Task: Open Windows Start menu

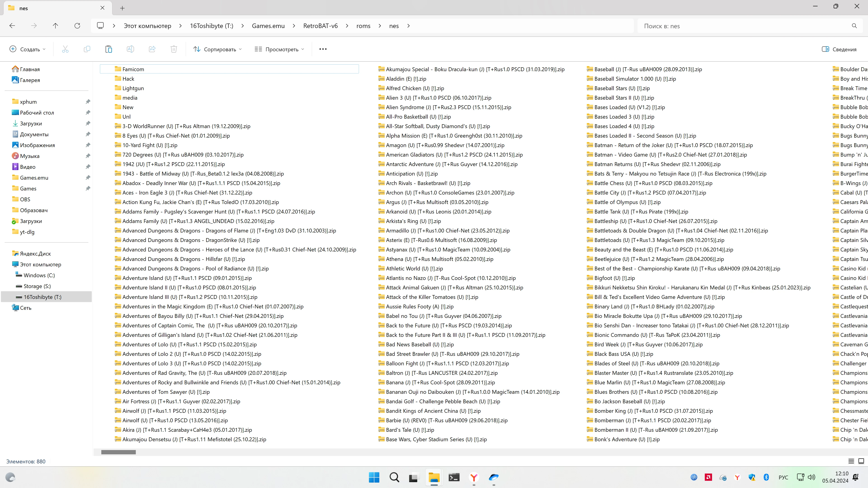Action: [x=374, y=477]
